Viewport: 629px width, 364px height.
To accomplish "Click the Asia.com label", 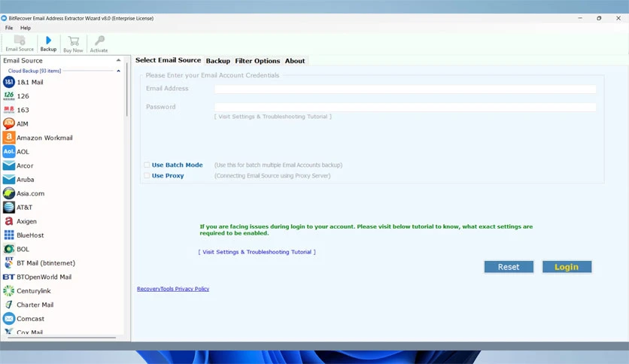I will tap(31, 193).
